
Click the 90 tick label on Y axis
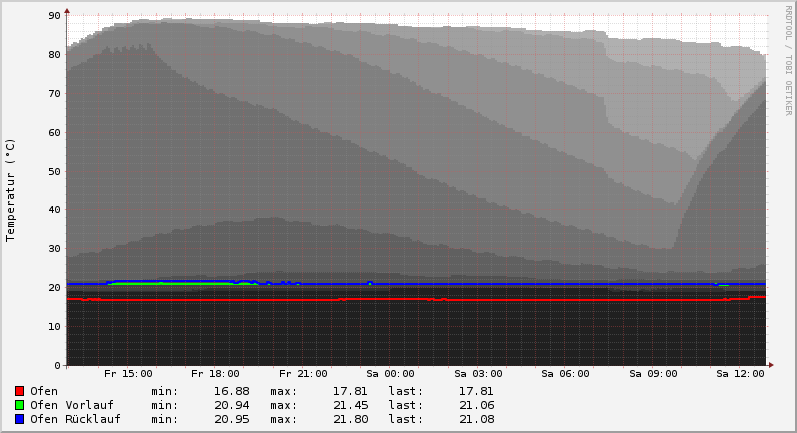point(54,16)
